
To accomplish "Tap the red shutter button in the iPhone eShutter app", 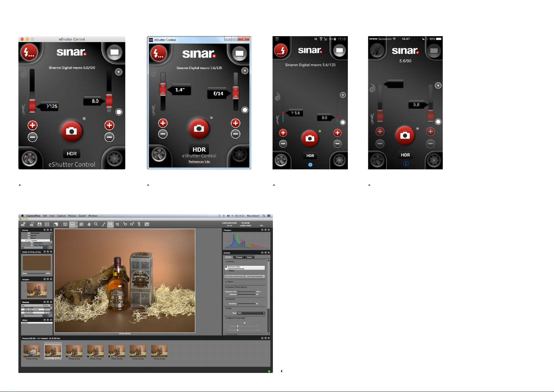I will click(405, 135).
